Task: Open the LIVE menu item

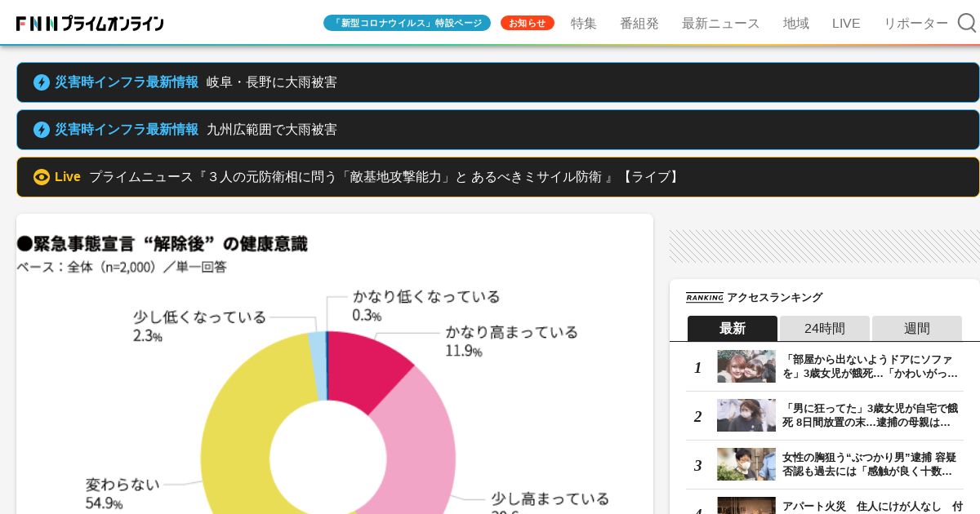Action: pyautogui.click(x=846, y=23)
